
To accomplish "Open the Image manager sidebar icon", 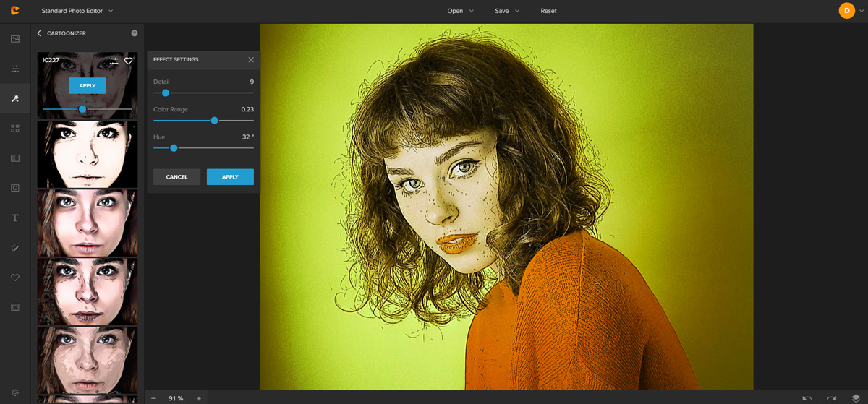I will coord(14,39).
